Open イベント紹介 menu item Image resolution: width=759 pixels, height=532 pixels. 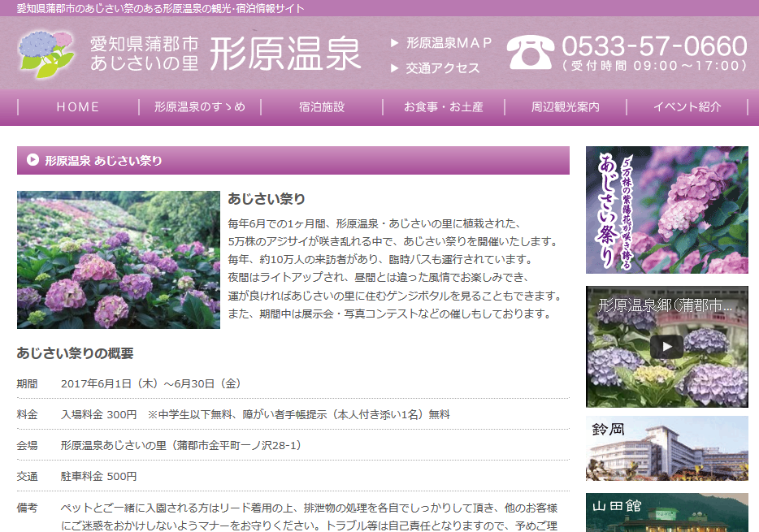(x=687, y=107)
